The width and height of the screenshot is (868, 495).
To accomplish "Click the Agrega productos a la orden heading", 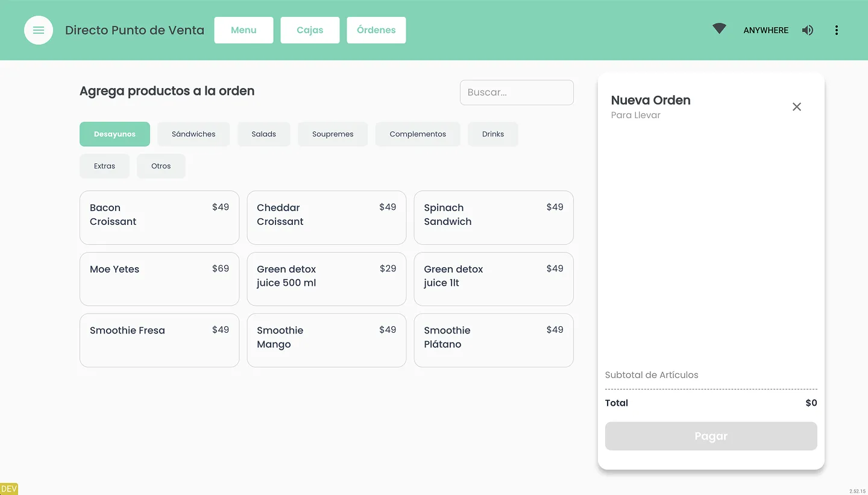I will (167, 91).
